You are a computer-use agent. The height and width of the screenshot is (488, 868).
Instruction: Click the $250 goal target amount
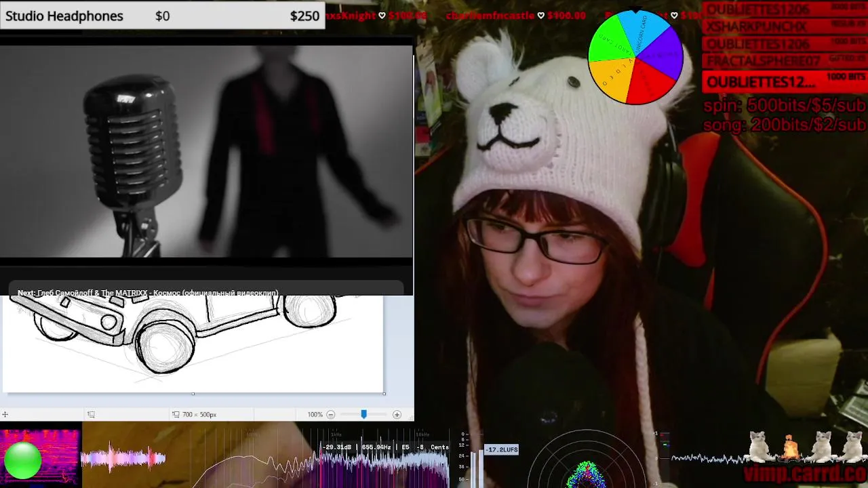point(304,16)
